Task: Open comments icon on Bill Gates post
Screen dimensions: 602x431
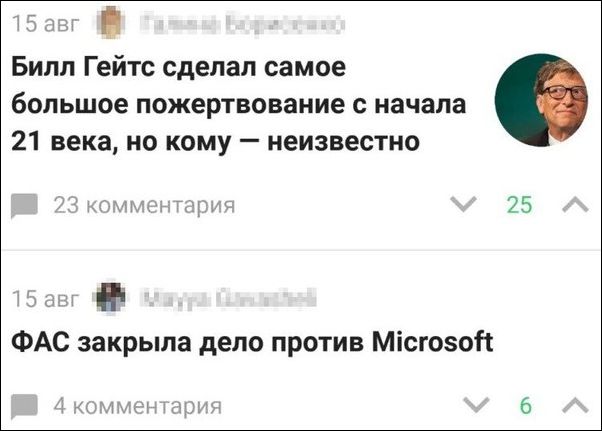Action: pyautogui.click(x=25, y=206)
